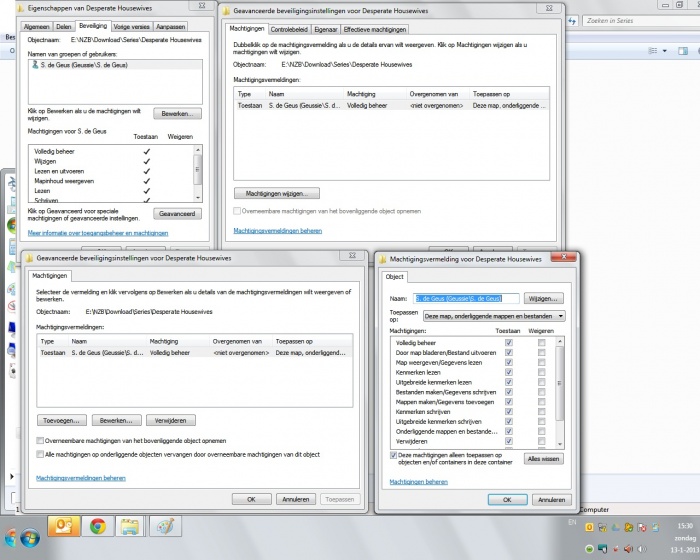Open the Machtigingen beheren link
The image size is (700, 560).
point(418,481)
